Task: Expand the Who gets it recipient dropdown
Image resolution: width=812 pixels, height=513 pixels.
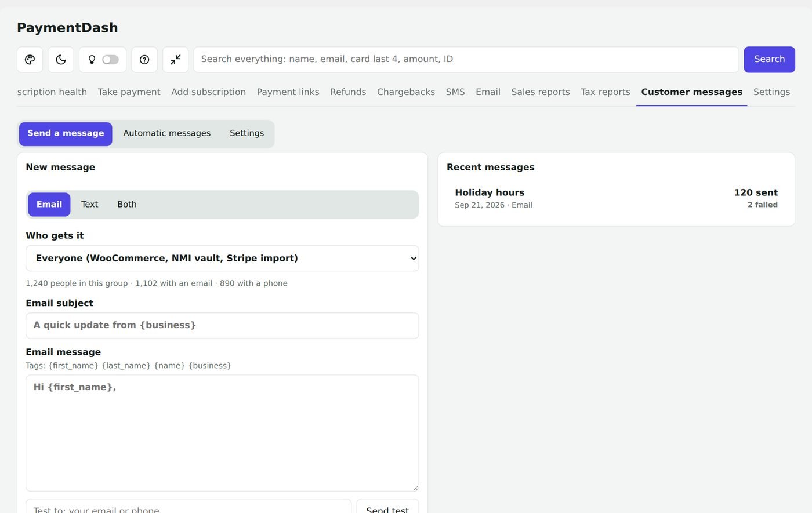Action: [222, 259]
